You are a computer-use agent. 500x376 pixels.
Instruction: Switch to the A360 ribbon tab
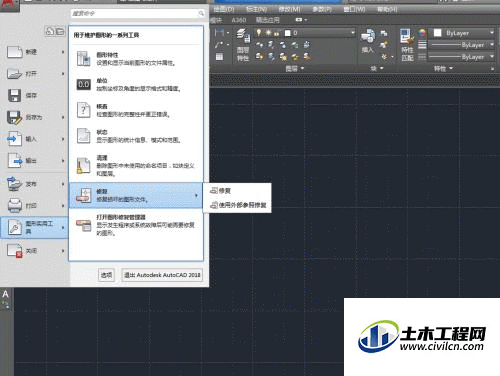point(239,20)
